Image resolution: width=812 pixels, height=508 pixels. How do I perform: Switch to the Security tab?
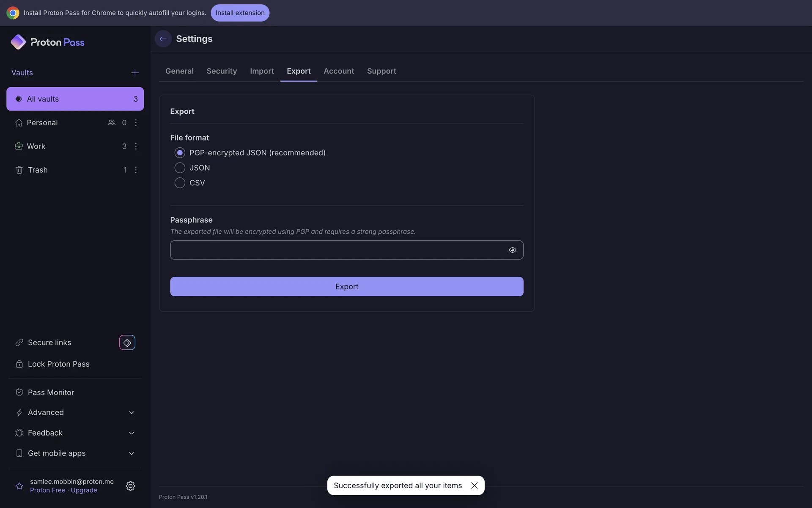point(222,71)
